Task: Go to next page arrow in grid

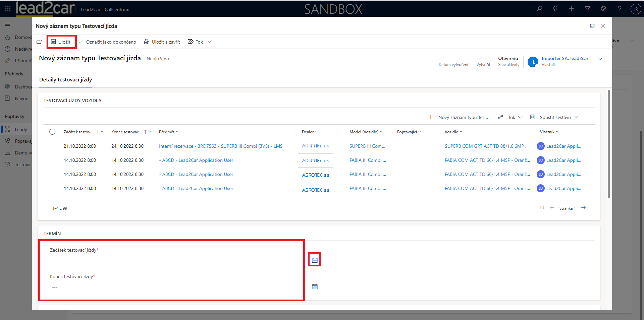Action: click(584, 208)
